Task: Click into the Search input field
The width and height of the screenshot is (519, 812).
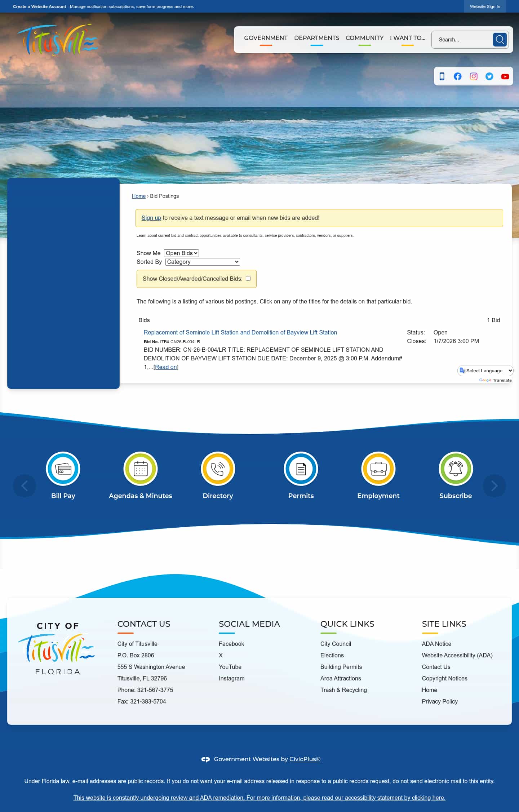Action: [463, 40]
